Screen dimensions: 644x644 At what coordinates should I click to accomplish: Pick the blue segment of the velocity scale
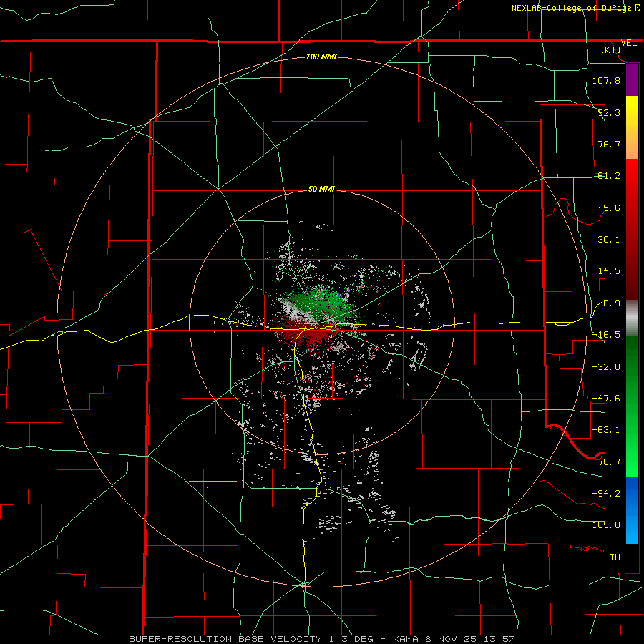point(632,510)
